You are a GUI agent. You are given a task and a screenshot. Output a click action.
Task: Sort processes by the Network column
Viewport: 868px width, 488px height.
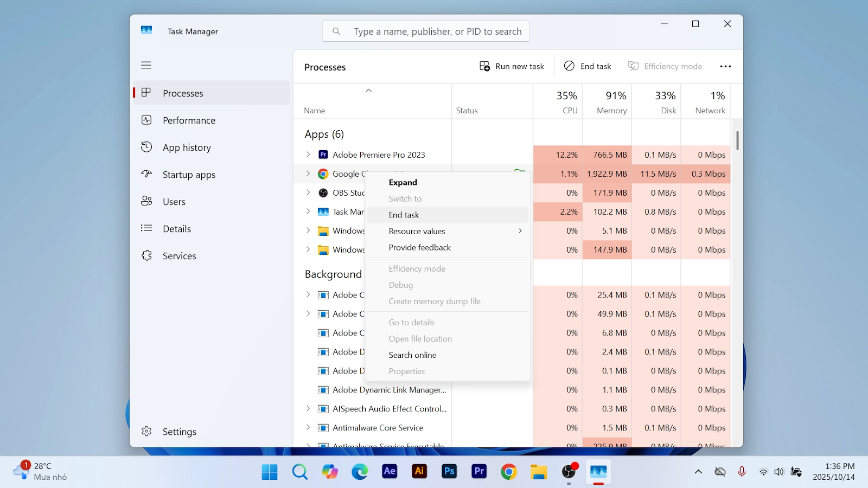[706, 101]
